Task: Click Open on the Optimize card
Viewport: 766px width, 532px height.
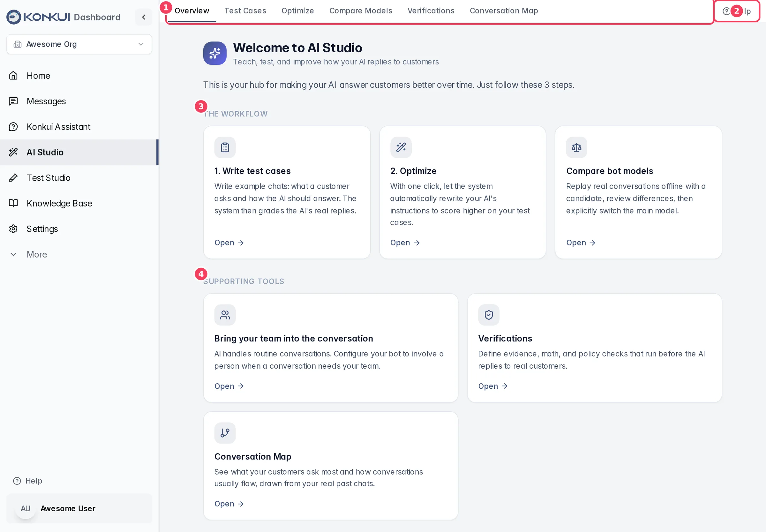Action: point(405,243)
